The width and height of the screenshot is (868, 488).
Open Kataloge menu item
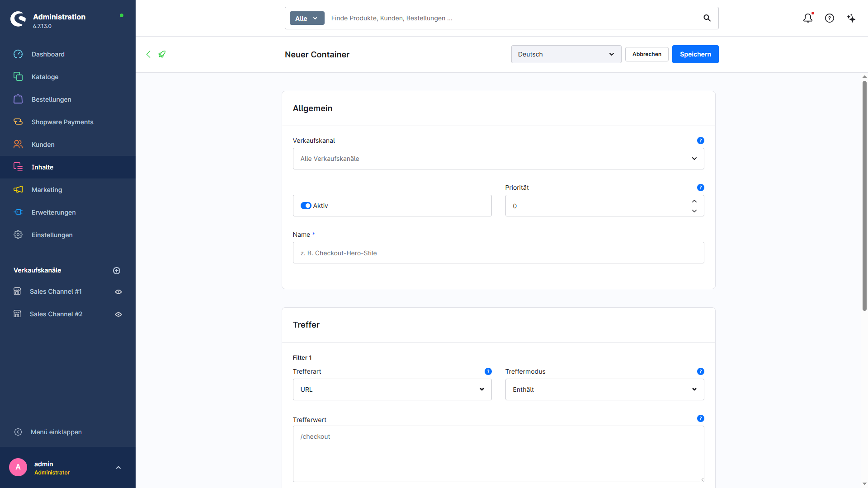coord(68,77)
